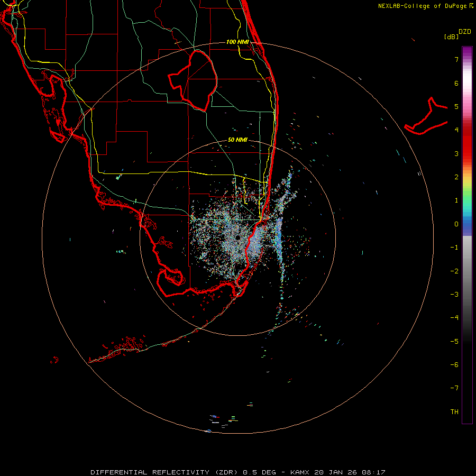
Task: Click the -3 value on the color scale
Action: [454, 295]
